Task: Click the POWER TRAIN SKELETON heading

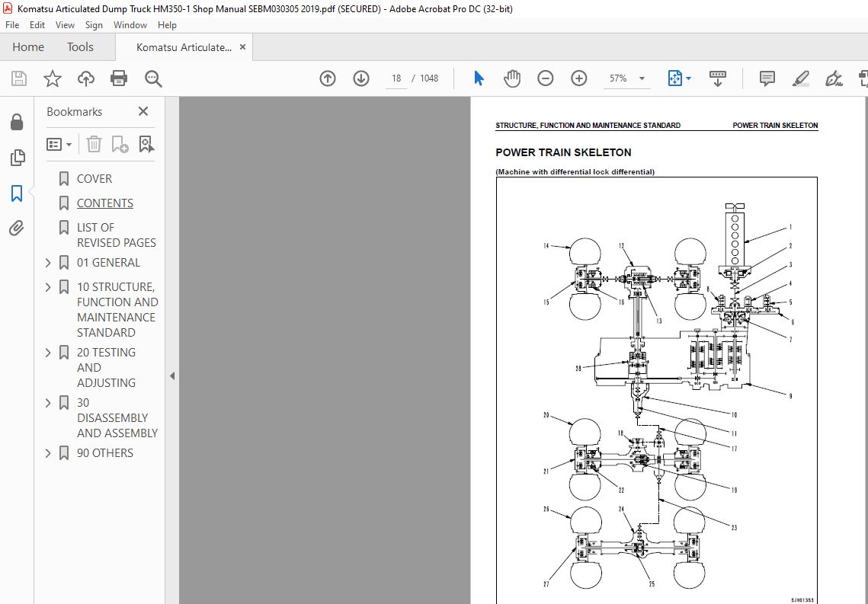Action: pyautogui.click(x=563, y=152)
